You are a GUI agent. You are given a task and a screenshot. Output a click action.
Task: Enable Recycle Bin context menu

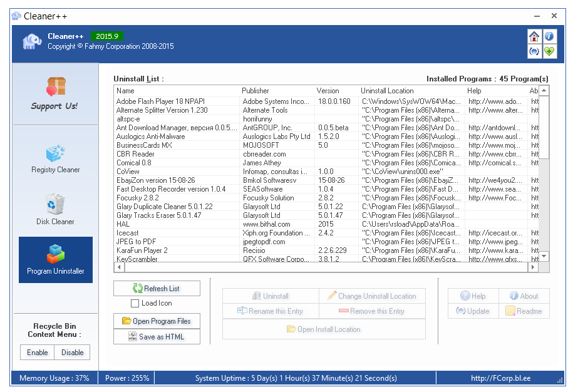click(38, 352)
